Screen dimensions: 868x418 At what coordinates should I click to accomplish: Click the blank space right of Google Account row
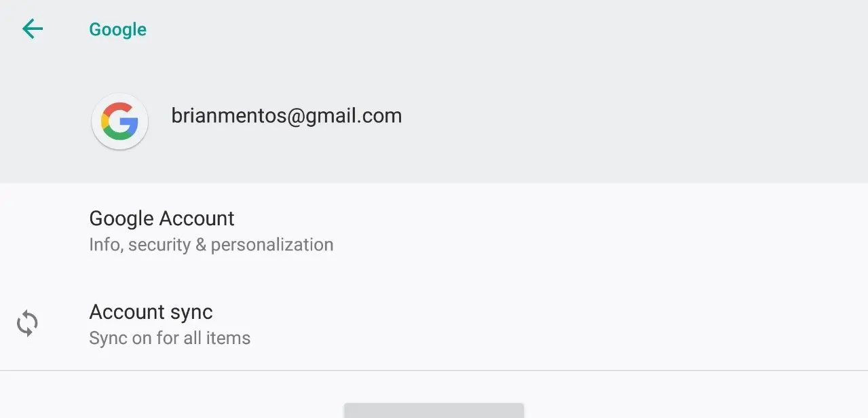click(x=611, y=231)
